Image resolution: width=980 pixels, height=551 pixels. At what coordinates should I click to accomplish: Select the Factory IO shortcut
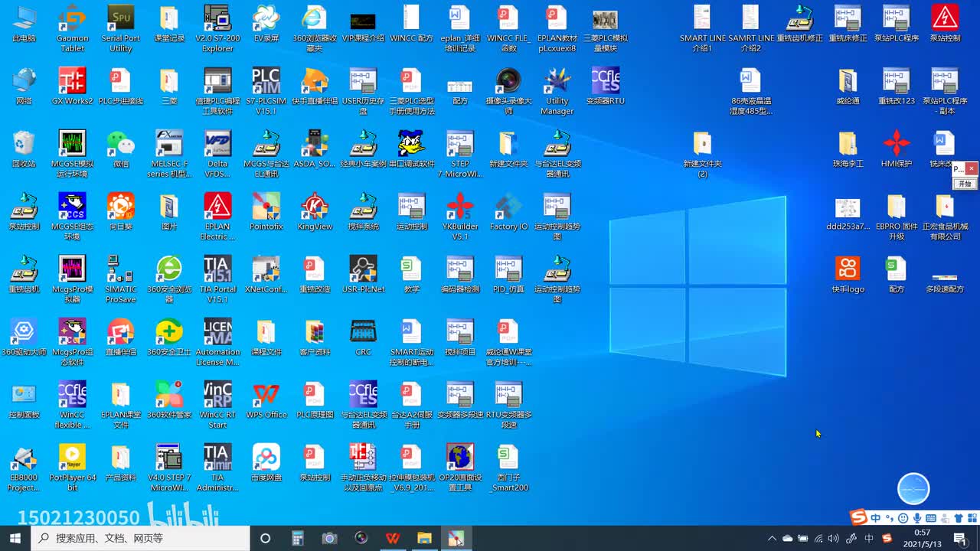508,207
